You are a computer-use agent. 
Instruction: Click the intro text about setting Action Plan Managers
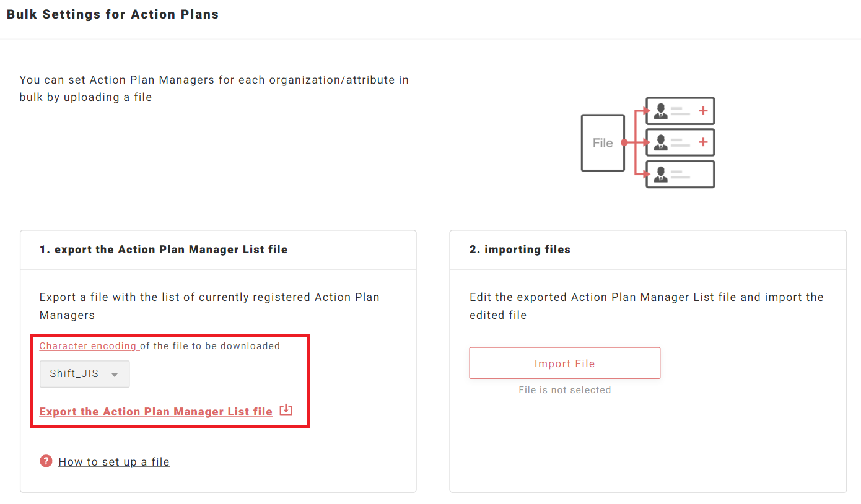(214, 88)
